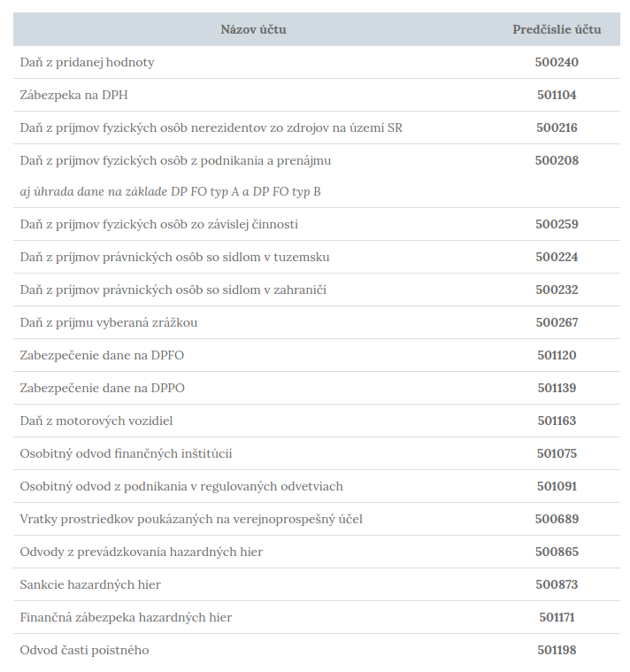The height and width of the screenshot is (672, 630).
Task: Click account prefix 501139
Action: [557, 388]
